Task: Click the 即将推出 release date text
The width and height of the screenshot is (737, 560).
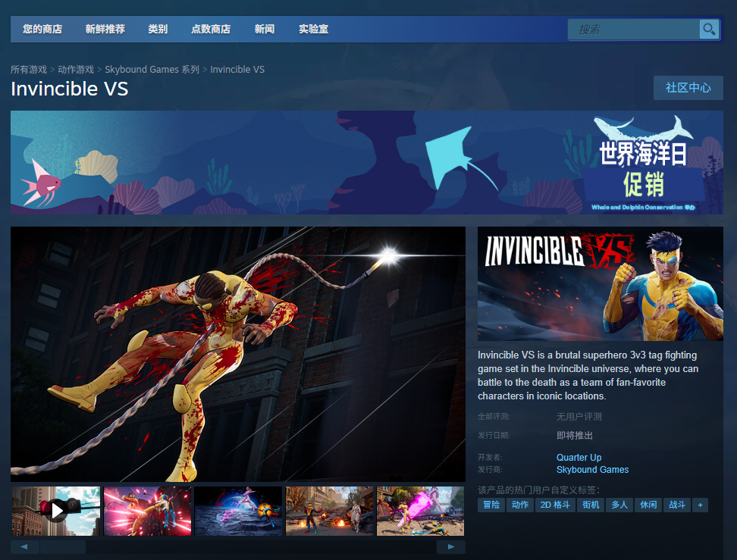Action: 575,436
